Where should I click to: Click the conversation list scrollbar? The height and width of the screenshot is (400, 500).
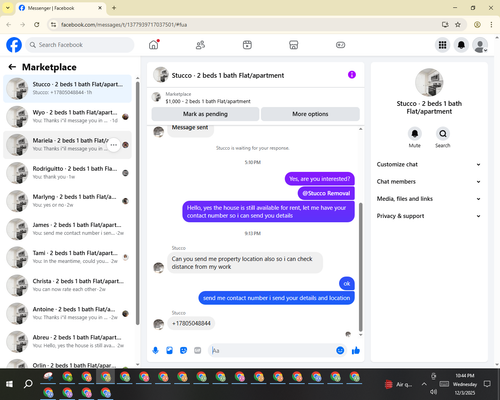(138, 202)
